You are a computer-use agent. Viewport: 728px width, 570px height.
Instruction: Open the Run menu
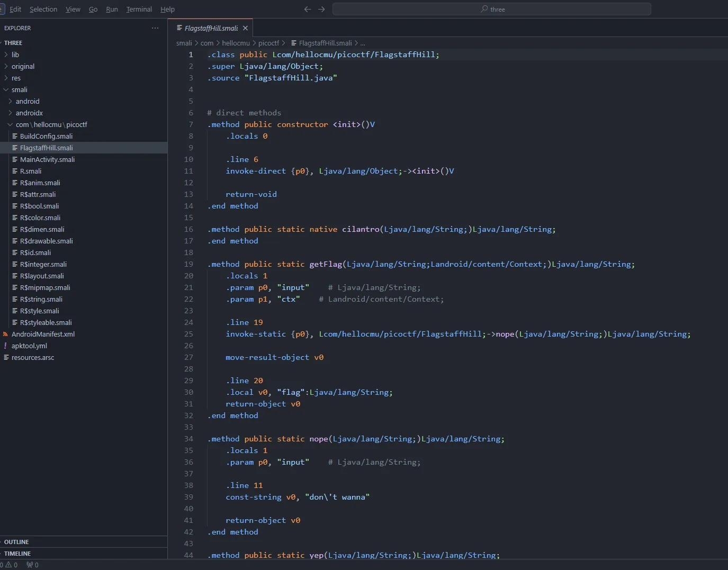(112, 9)
